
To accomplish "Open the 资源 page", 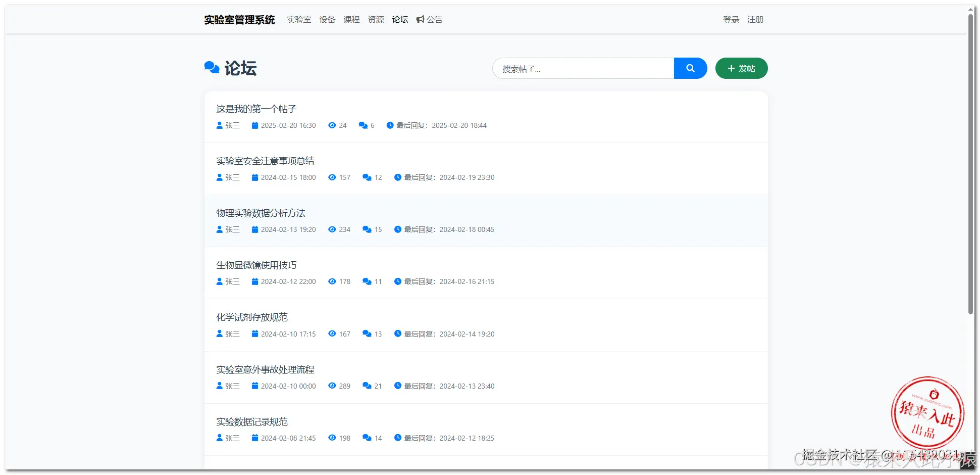I will click(375, 19).
